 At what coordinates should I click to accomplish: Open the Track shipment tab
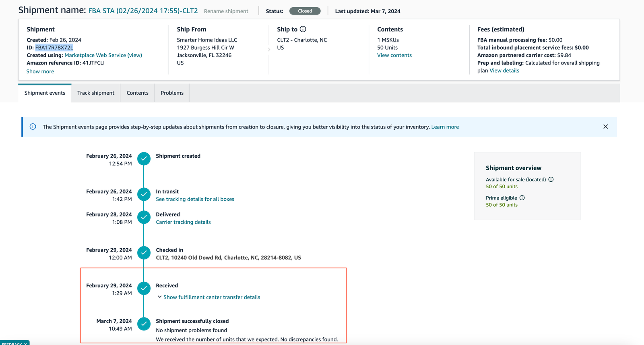[x=96, y=93]
